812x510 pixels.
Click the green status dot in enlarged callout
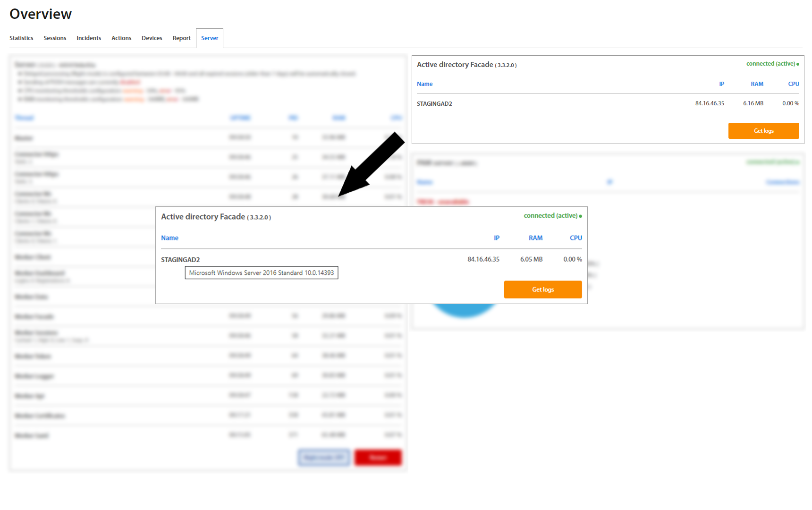point(580,216)
